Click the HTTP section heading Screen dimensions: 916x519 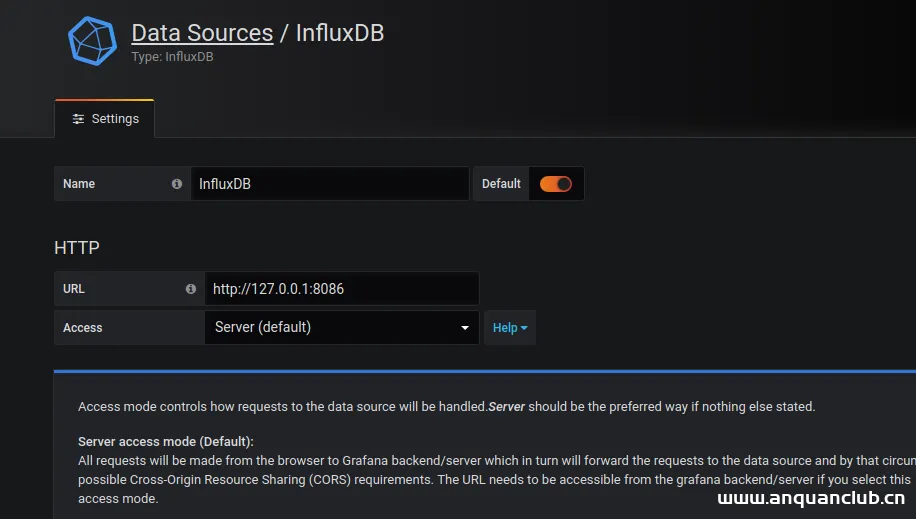pos(77,248)
